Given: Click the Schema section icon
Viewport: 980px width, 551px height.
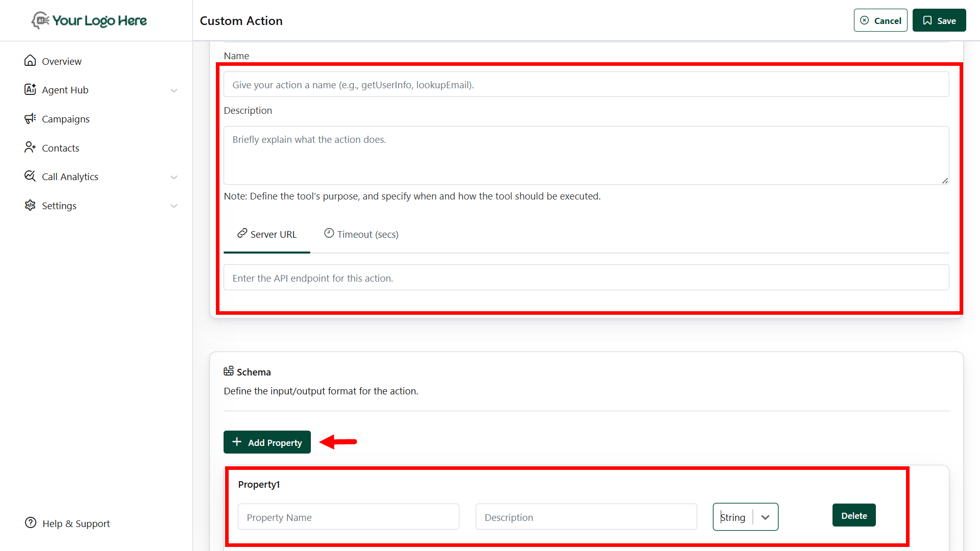Looking at the screenshot, I should tap(229, 371).
